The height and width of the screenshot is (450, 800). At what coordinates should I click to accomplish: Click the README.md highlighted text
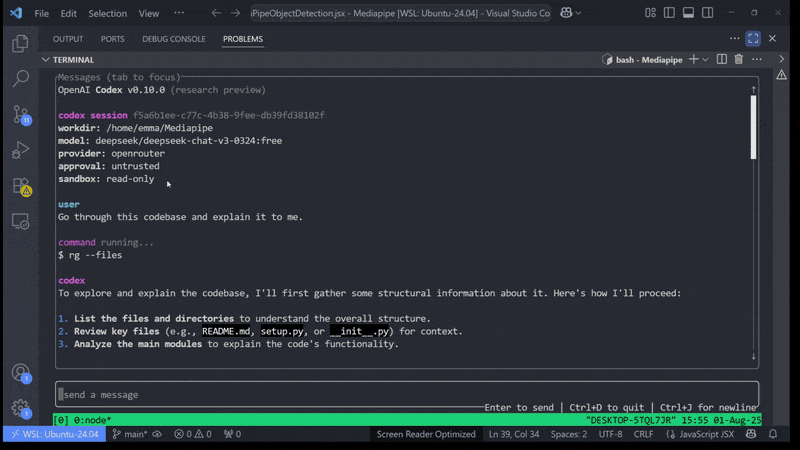pos(226,331)
